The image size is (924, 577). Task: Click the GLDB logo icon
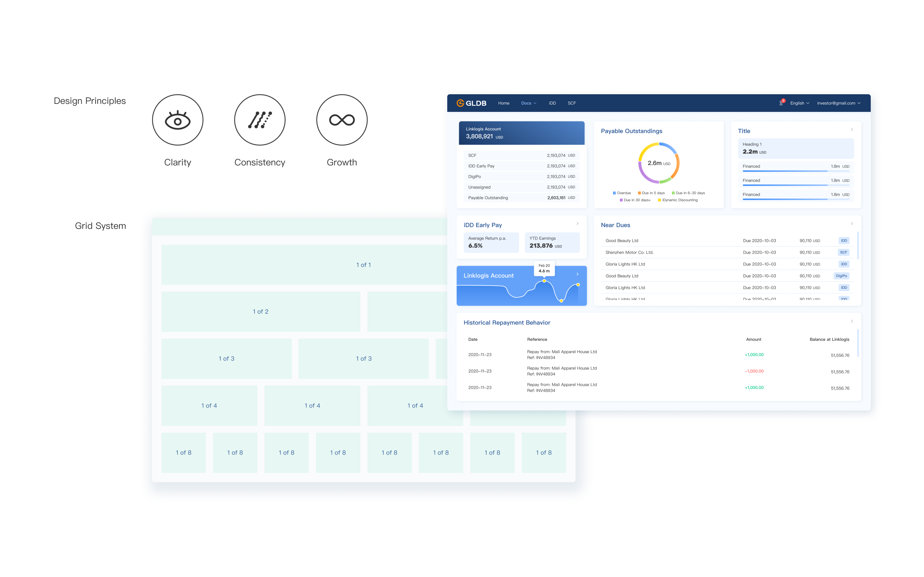tap(460, 103)
